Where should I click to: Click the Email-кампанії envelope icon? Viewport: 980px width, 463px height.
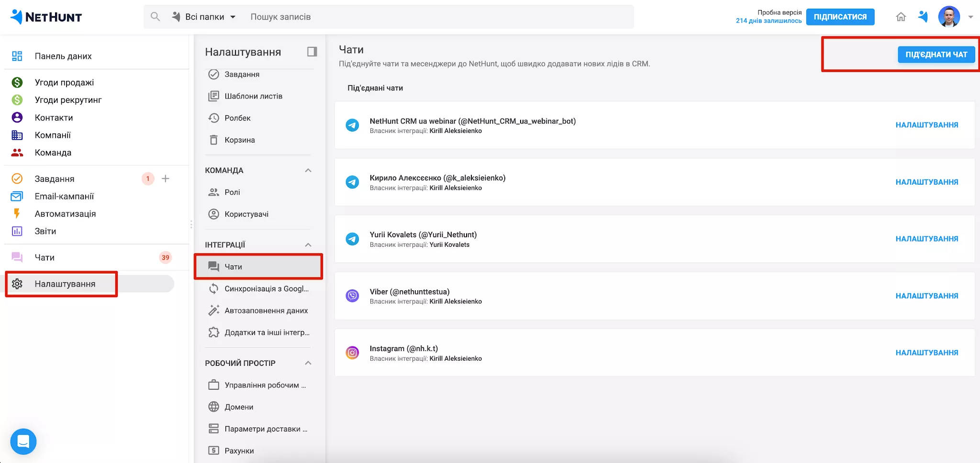(17, 196)
